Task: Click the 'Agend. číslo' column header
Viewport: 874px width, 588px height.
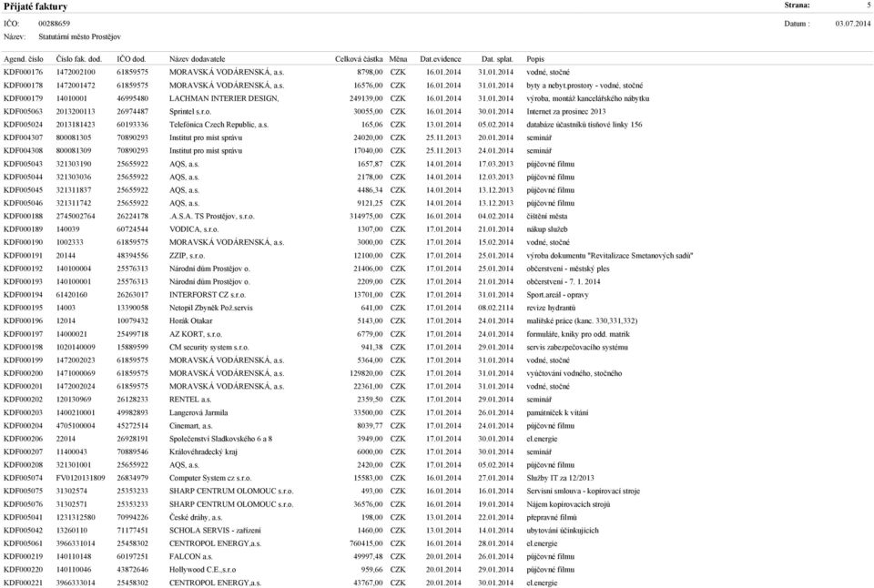Action: [24, 59]
